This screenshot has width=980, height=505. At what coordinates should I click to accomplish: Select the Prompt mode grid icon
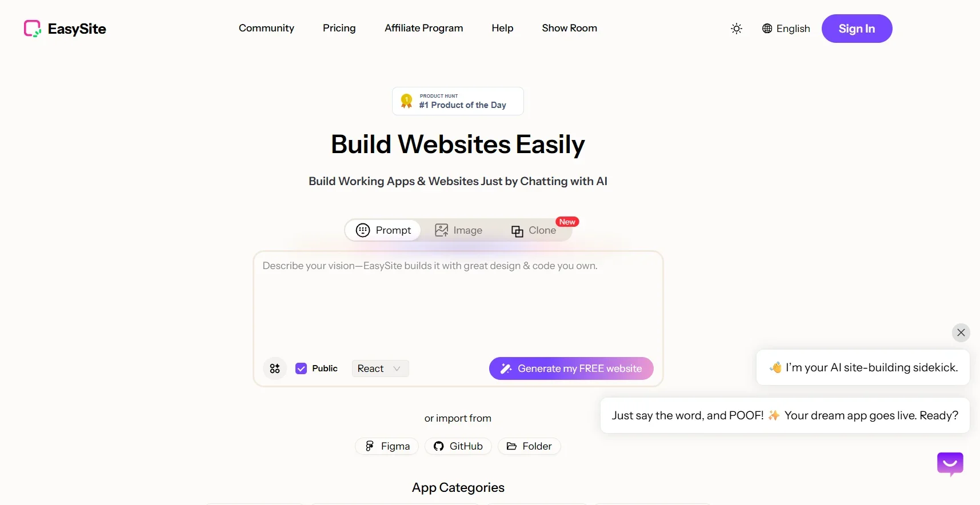tap(363, 230)
